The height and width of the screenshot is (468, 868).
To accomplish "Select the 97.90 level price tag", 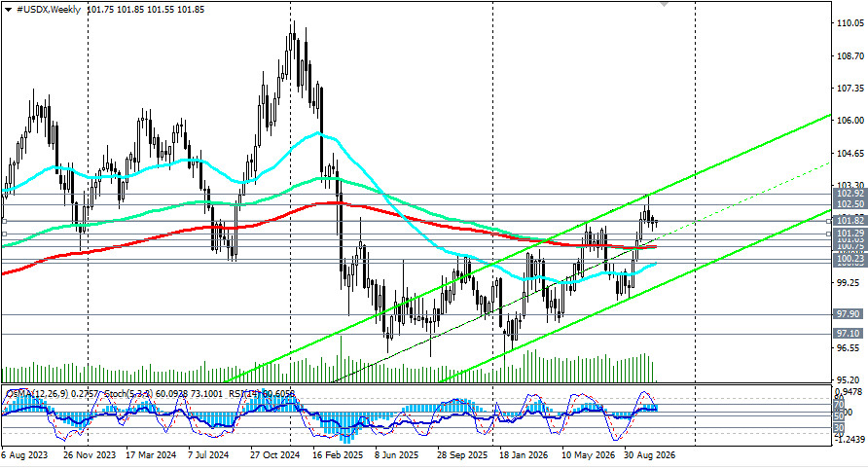I will point(850,314).
